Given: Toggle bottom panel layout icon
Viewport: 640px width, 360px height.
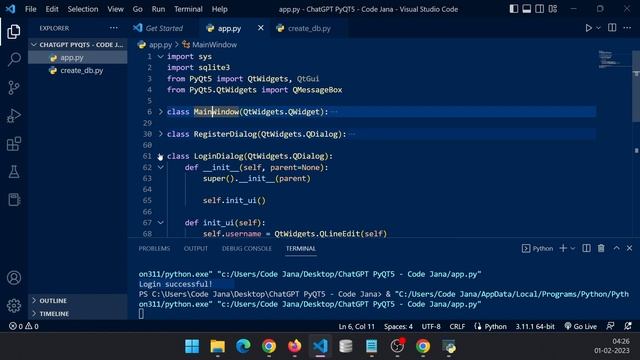Looking at the screenshot, I should tap(527, 9).
